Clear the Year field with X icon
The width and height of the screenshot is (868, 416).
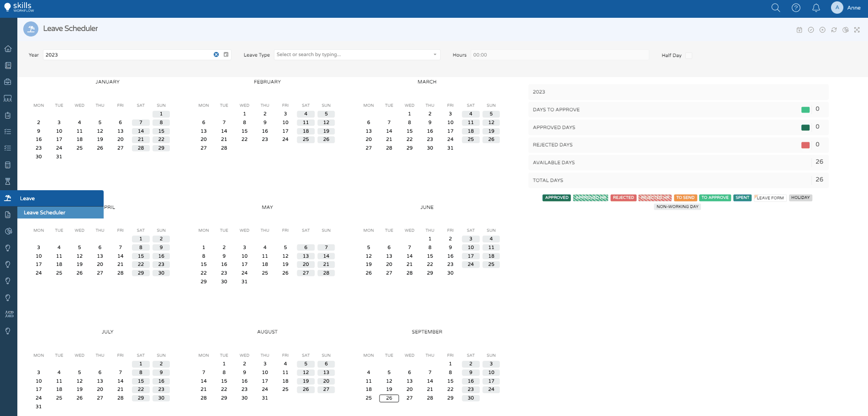tap(216, 55)
